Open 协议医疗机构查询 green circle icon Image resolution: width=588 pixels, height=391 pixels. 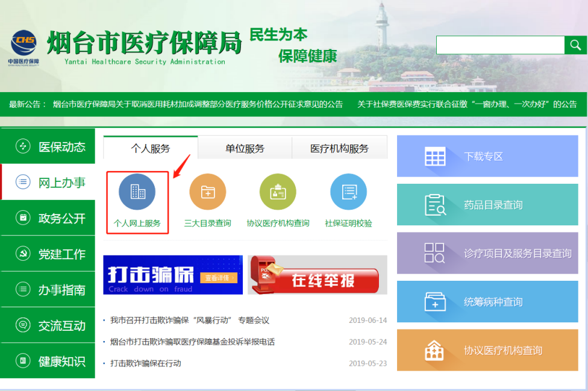(x=278, y=192)
